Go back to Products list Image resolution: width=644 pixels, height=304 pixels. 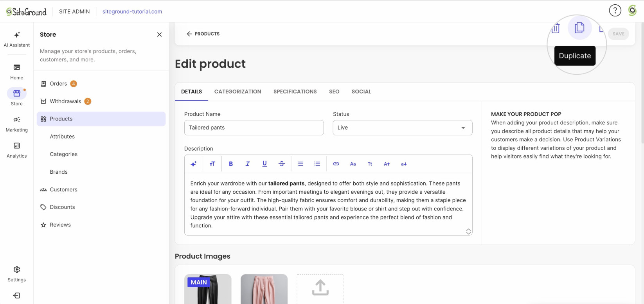pyautogui.click(x=203, y=34)
